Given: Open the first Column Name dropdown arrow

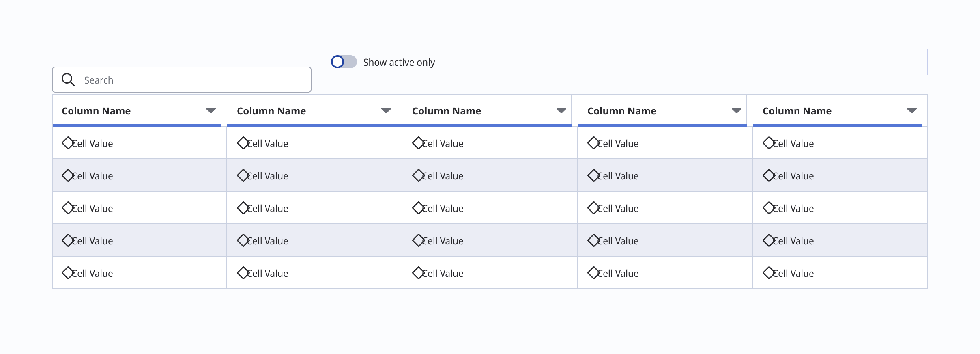Looking at the screenshot, I should 211,110.
